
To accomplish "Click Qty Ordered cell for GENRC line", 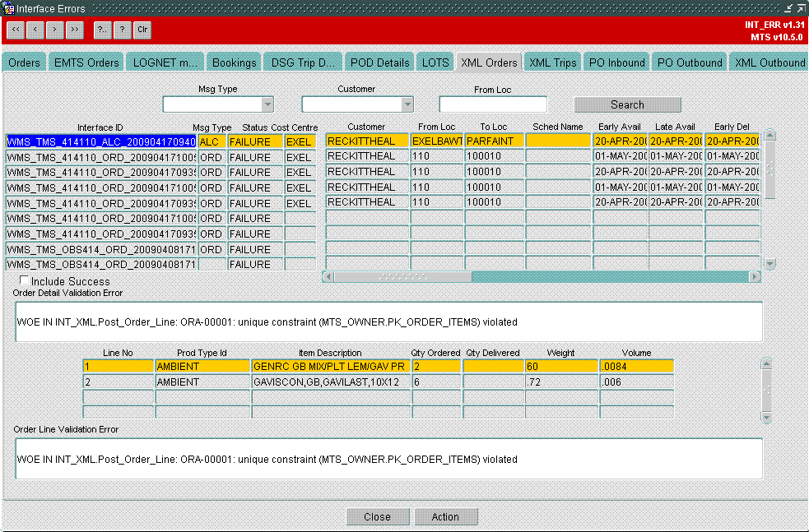I will [x=436, y=367].
